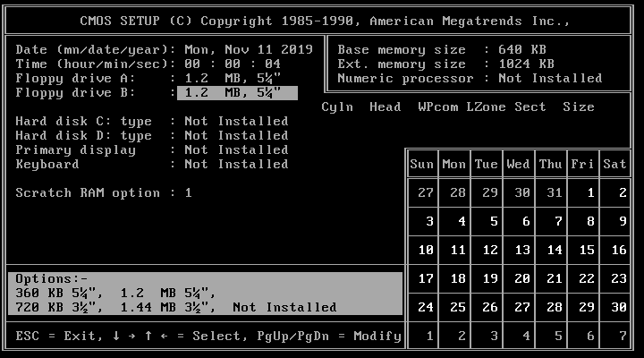
Task: Choose the 720 KB 3½" option
Action: tap(55, 308)
